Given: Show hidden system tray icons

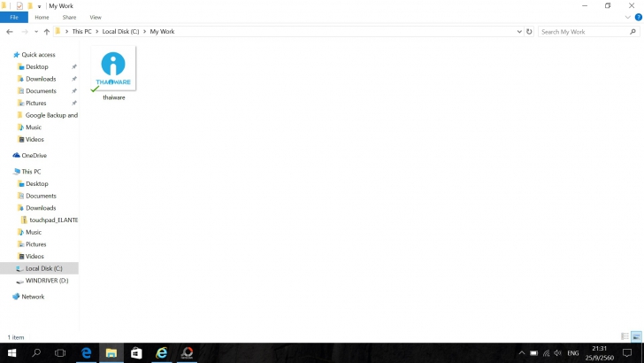Looking at the screenshot, I should pos(522,352).
